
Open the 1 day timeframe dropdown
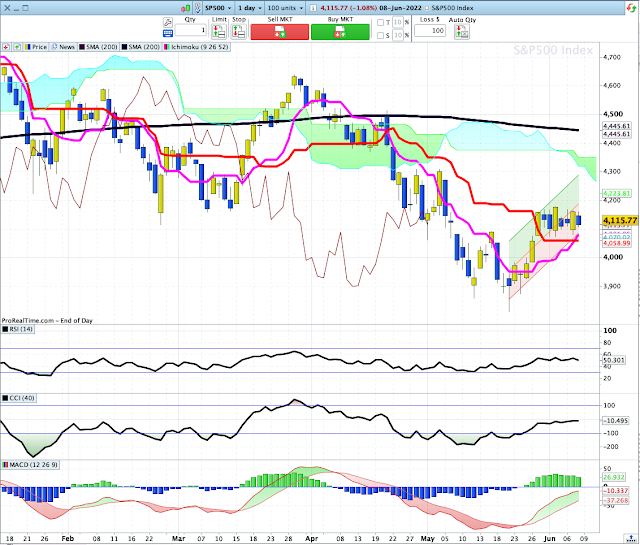(250, 8)
